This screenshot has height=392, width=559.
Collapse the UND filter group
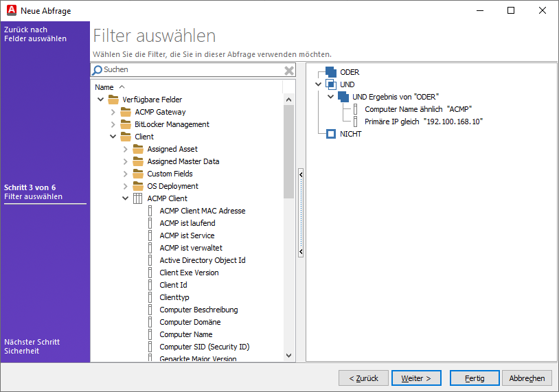point(319,84)
